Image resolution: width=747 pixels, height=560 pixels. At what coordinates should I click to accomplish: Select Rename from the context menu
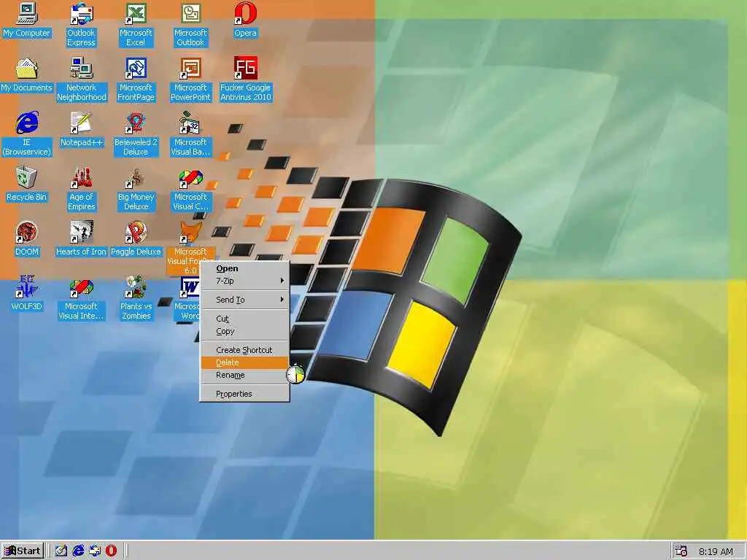[244, 376]
